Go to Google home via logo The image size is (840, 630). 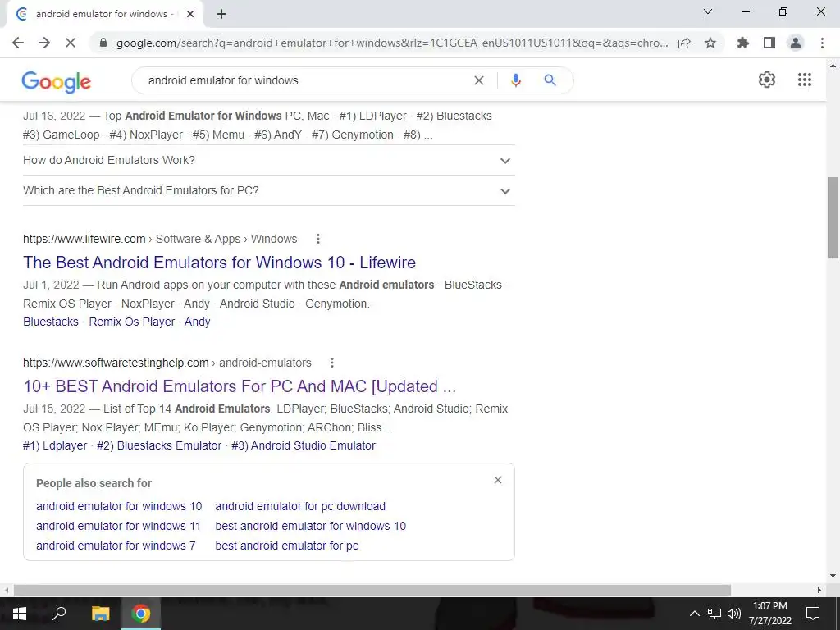[57, 82]
